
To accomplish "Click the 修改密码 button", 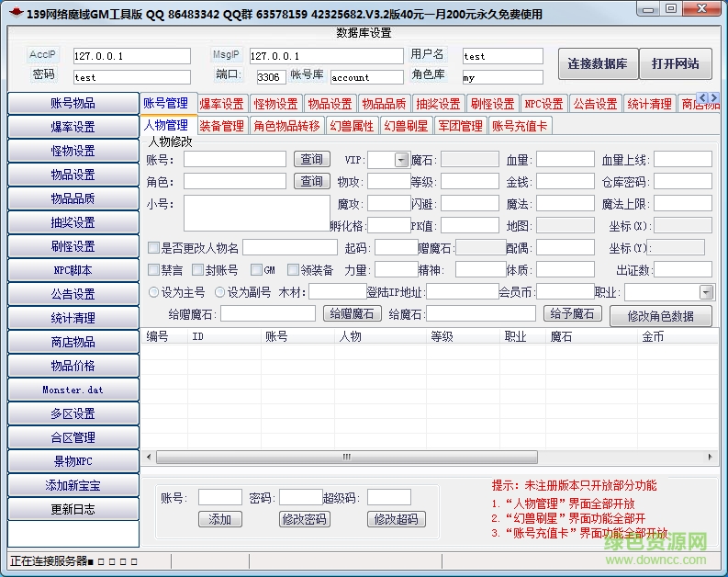I will point(305,519).
